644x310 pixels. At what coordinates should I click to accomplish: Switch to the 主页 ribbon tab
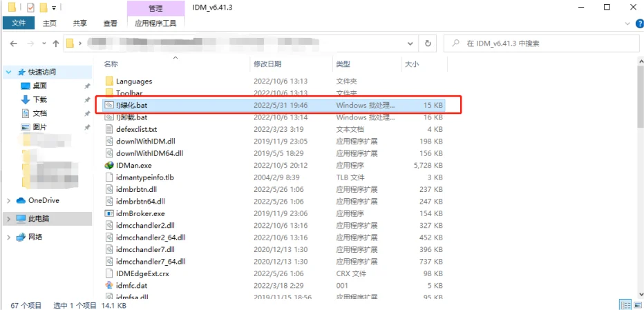tap(50, 23)
